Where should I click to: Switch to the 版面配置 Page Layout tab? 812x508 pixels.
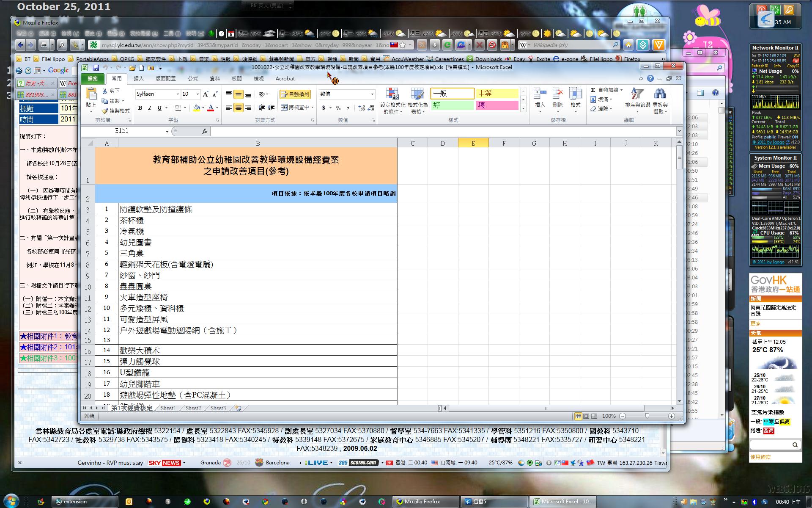[x=166, y=78]
